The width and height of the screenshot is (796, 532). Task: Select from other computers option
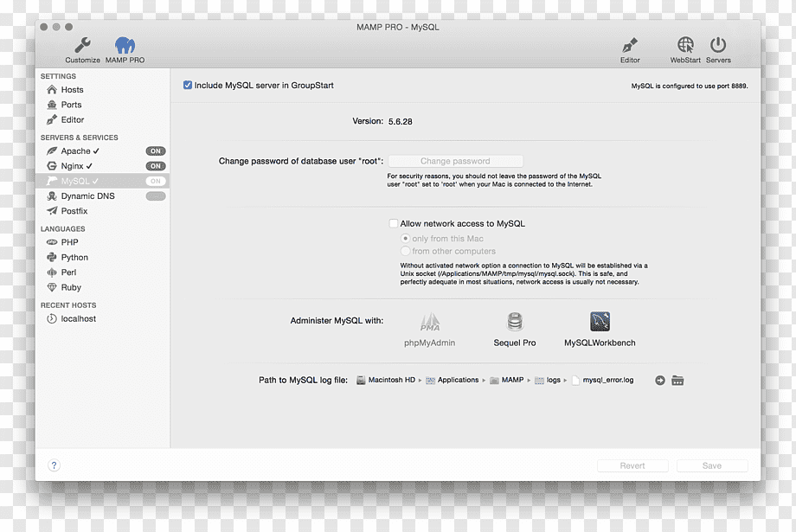[x=405, y=251]
